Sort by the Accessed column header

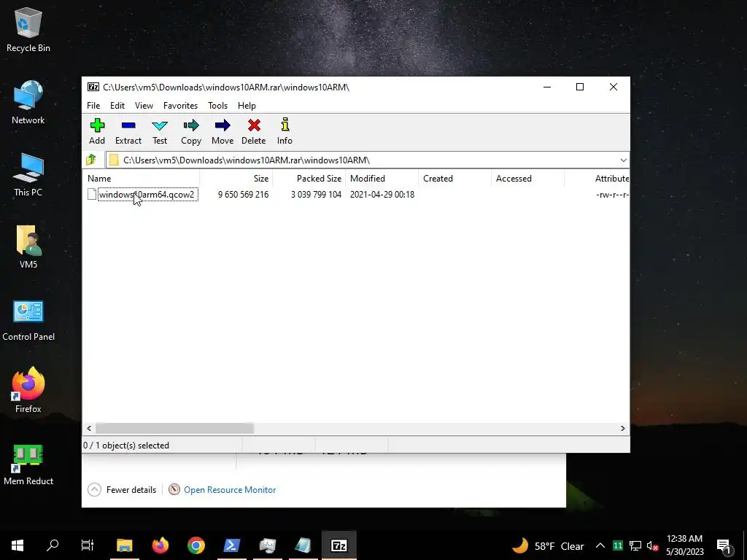[x=528, y=179]
